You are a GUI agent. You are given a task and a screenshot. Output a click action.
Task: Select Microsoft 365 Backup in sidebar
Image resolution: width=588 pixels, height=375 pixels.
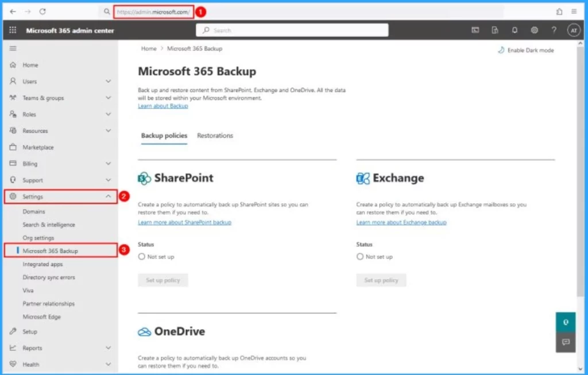[x=61, y=250]
